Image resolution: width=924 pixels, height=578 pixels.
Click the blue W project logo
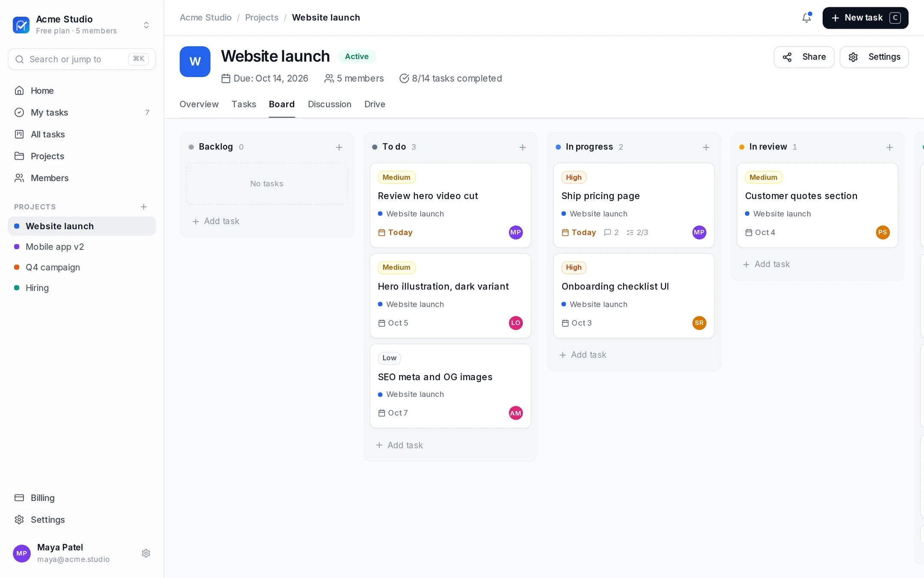coord(195,62)
